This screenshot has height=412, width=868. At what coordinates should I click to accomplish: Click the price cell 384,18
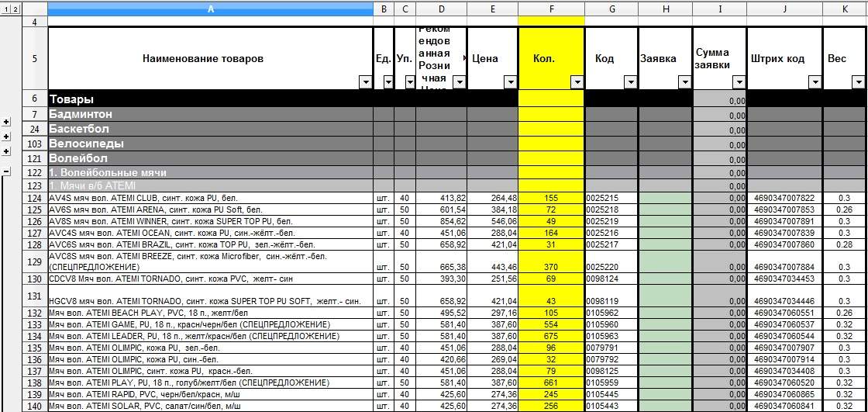coord(493,209)
